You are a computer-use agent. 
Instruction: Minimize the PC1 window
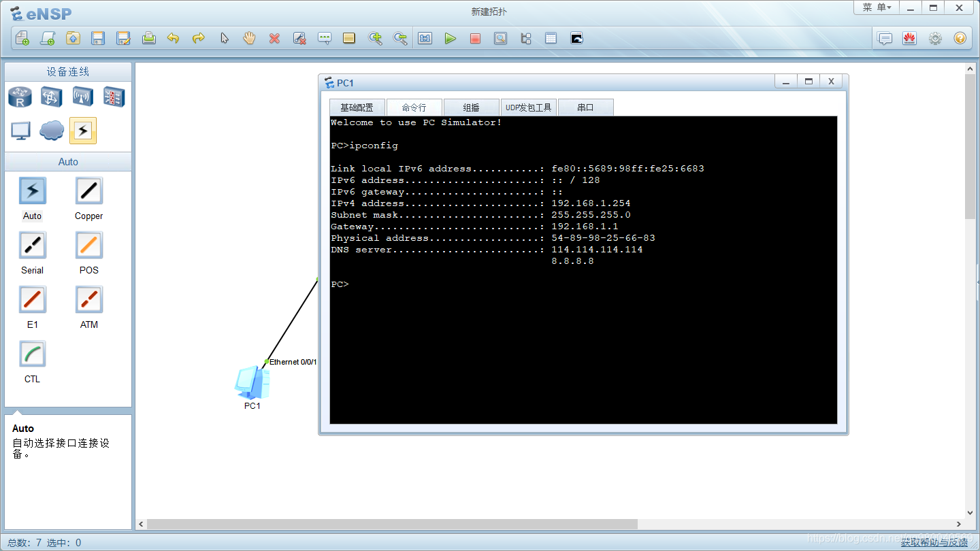(x=786, y=81)
